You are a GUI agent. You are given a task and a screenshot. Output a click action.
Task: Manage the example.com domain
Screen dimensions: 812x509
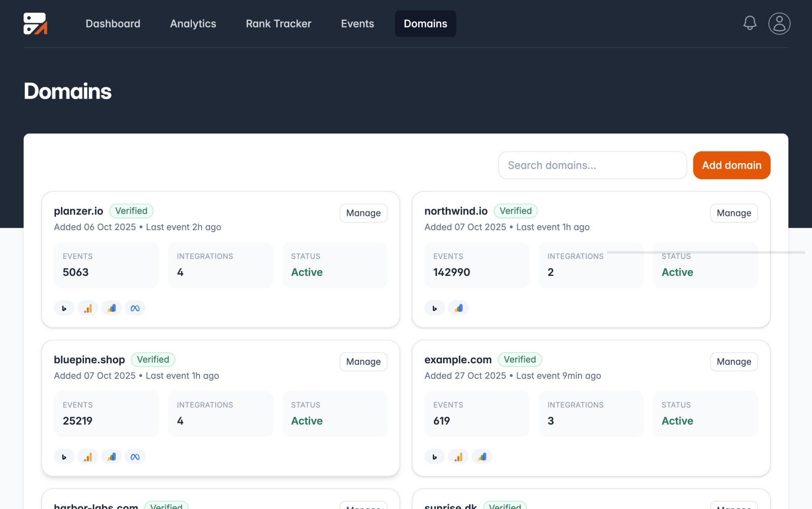coord(734,362)
